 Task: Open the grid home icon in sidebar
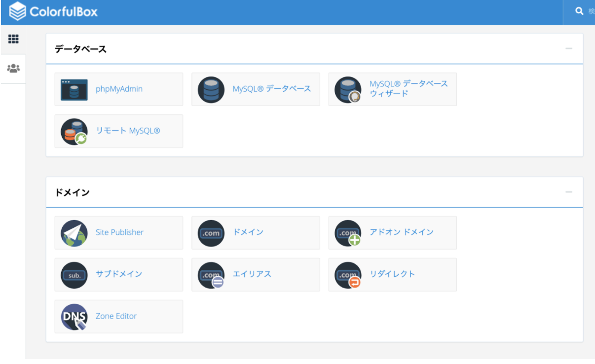tap(13, 38)
